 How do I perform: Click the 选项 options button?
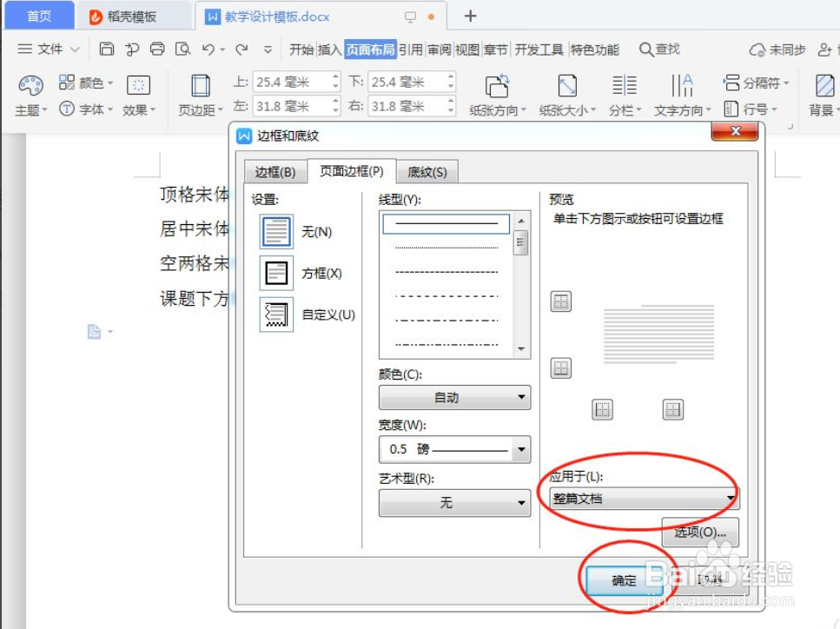(700, 532)
